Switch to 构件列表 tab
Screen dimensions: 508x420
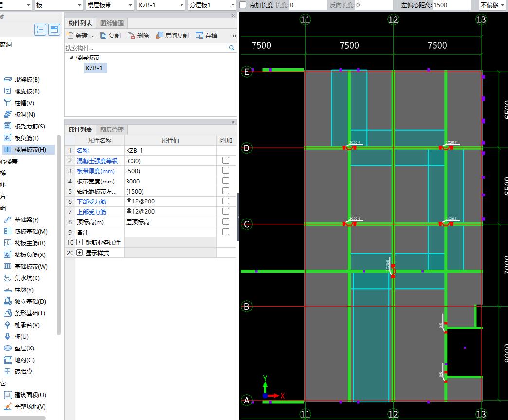(x=80, y=23)
